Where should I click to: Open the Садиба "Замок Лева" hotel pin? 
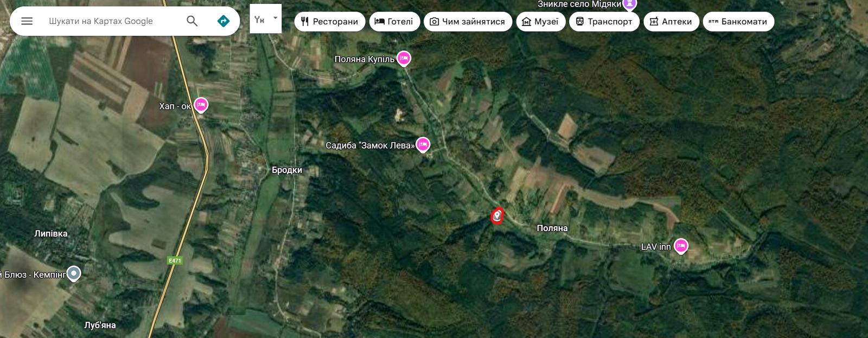(423, 145)
